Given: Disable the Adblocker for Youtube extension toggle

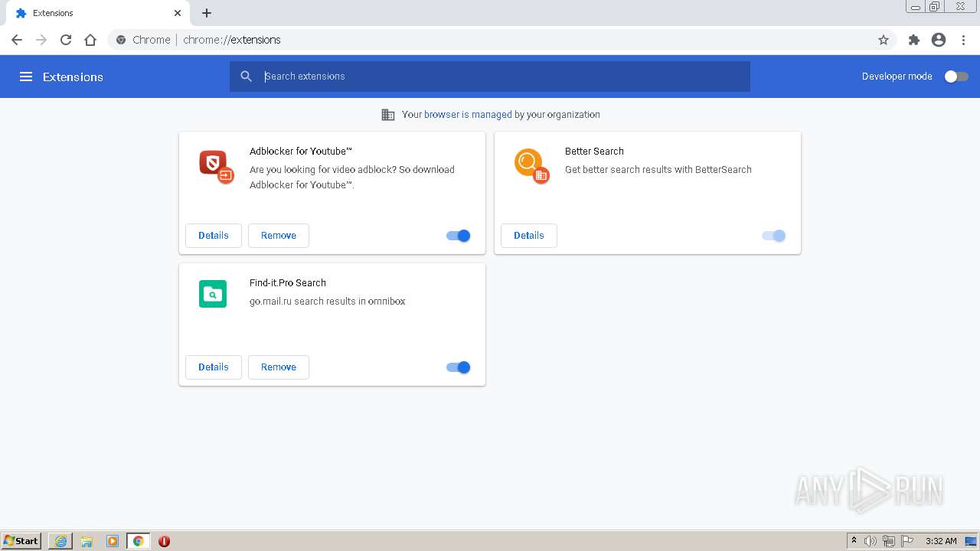Looking at the screenshot, I should tap(459, 236).
